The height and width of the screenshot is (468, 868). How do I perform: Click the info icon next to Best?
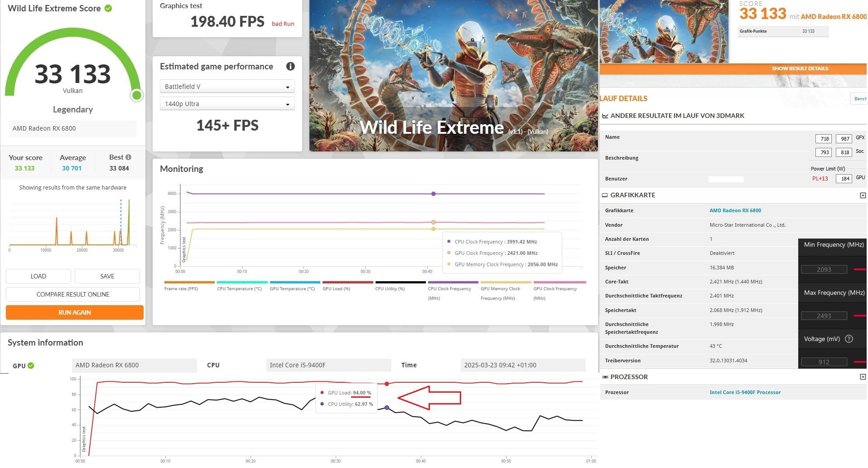[x=128, y=157]
